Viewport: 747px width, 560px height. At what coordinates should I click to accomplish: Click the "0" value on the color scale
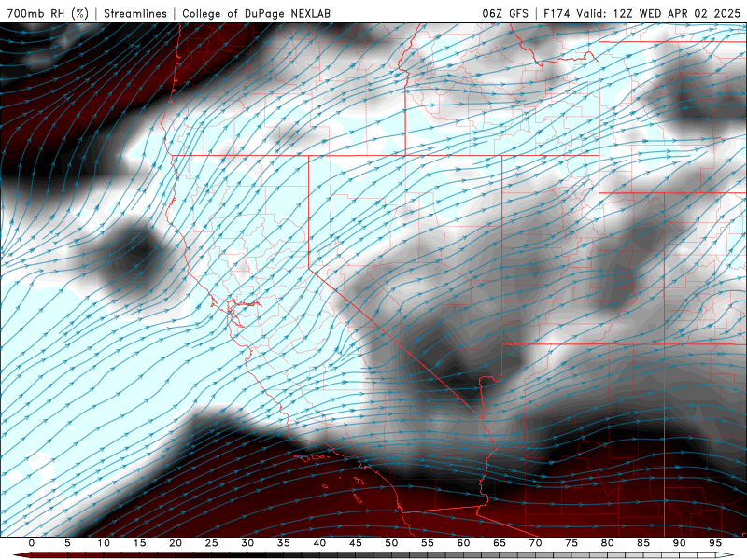(32, 543)
